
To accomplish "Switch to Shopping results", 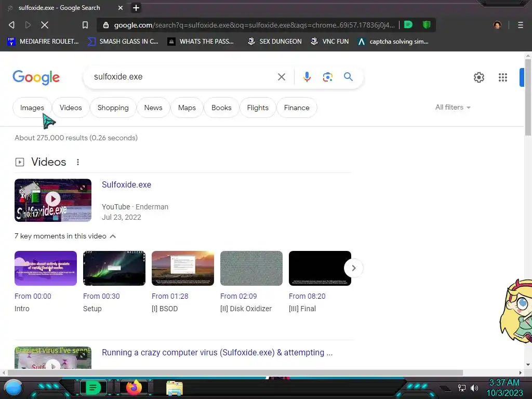I will click(113, 108).
